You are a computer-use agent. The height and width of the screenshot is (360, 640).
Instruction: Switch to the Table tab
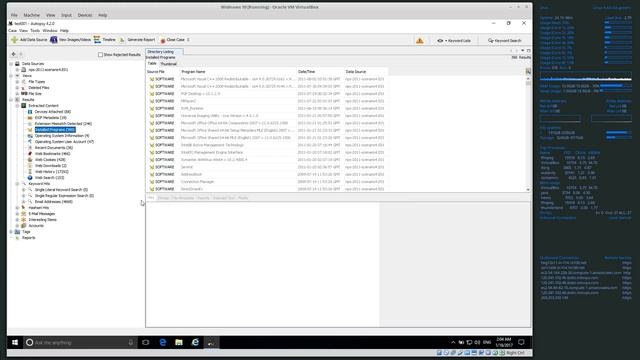(x=152, y=64)
